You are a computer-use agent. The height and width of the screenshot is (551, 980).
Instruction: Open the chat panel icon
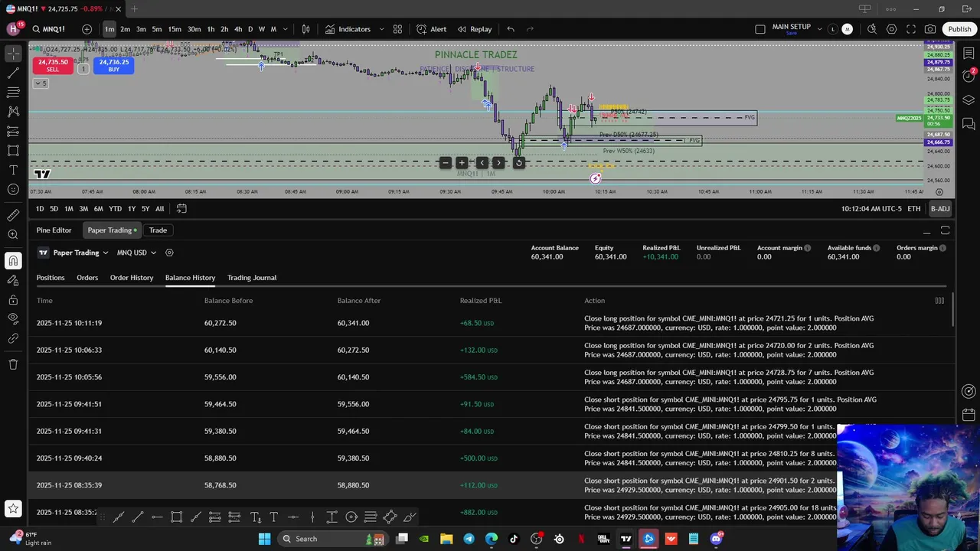969,123
